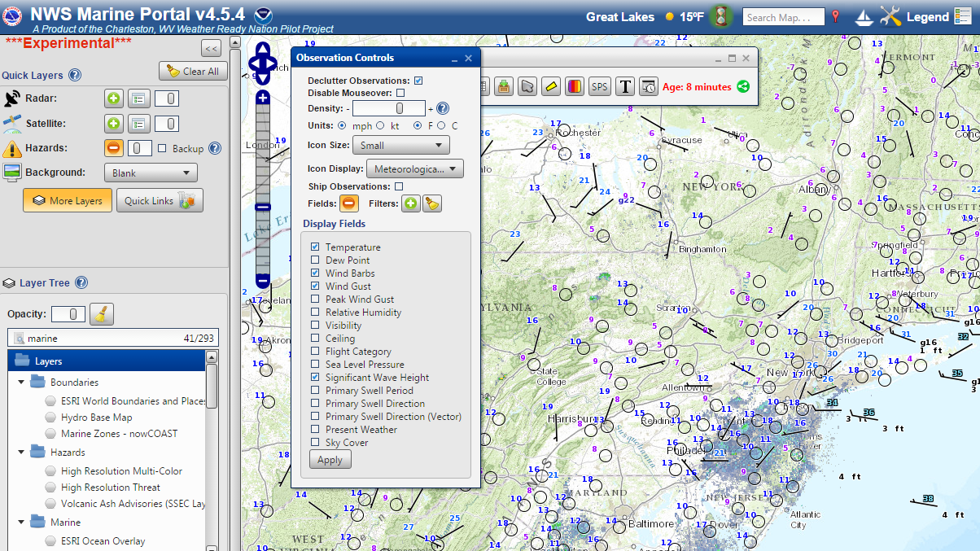Open the Satellite layer options list icon
Image resolution: width=980 pixels, height=551 pixels.
coord(140,124)
